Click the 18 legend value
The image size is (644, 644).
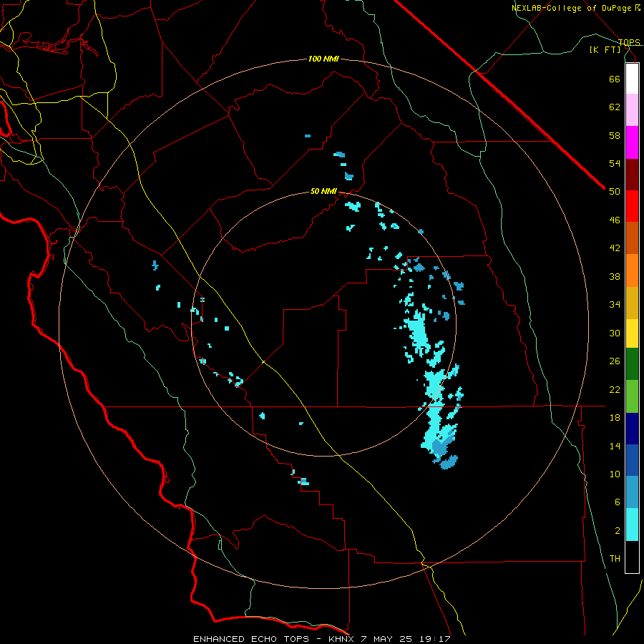pos(615,418)
